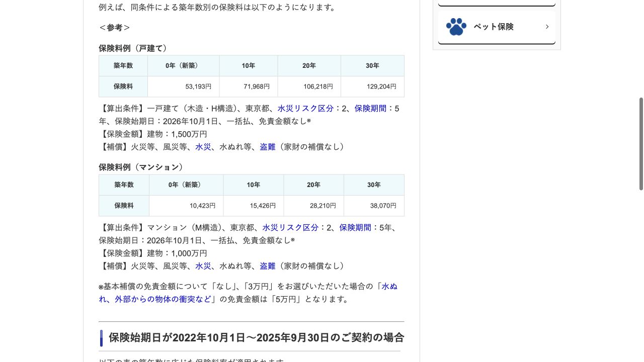Click the 30年 header above 129,204円
This screenshot has width=644, height=362.
pyautogui.click(x=373, y=66)
